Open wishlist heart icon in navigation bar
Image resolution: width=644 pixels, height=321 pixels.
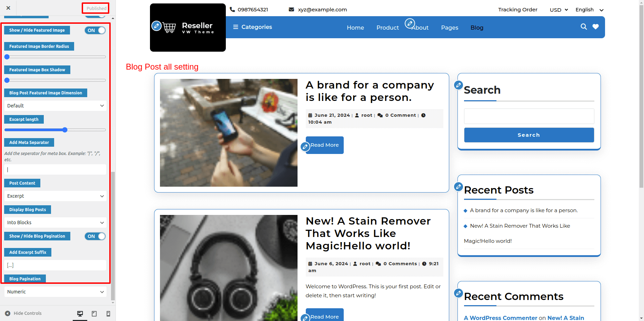595,27
